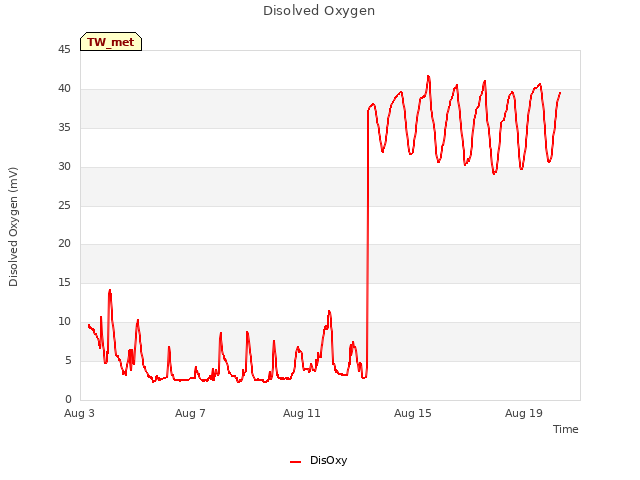Click the 15 y-axis tick value
640x480 pixels.
[x=64, y=282]
